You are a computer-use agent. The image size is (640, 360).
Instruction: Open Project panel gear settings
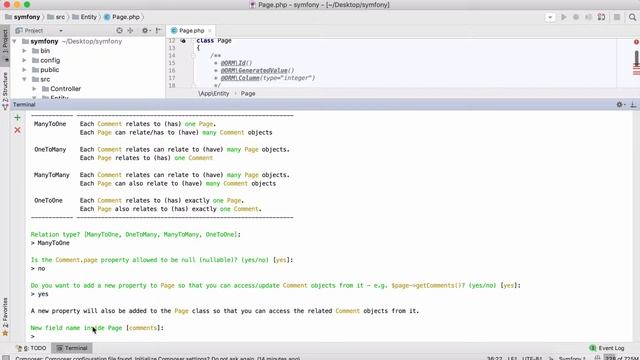[x=145, y=31]
